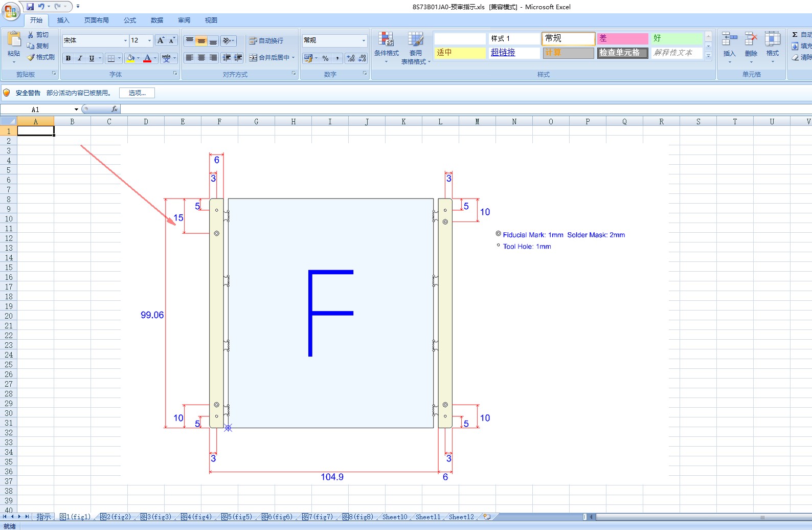Switch to the 页面布局 (Page Layout) tab

pyautogui.click(x=97, y=20)
